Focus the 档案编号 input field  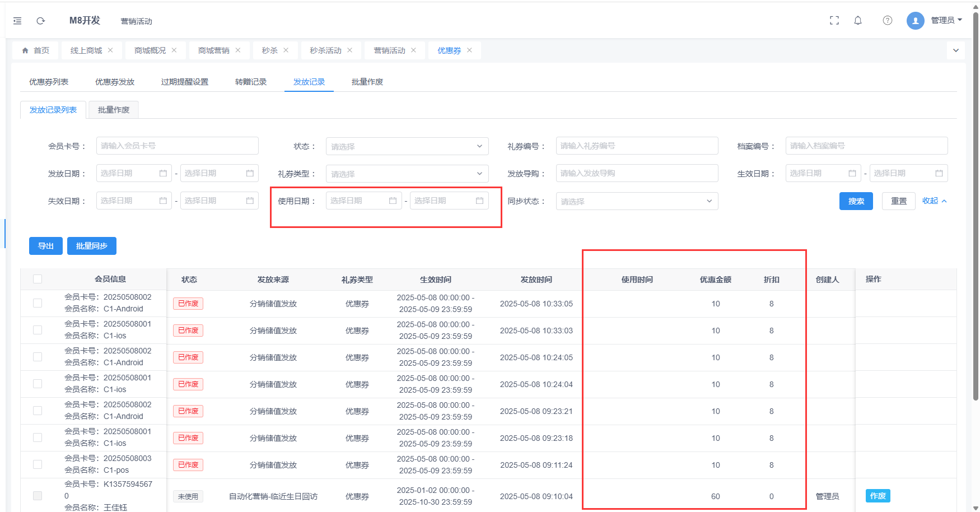point(867,146)
